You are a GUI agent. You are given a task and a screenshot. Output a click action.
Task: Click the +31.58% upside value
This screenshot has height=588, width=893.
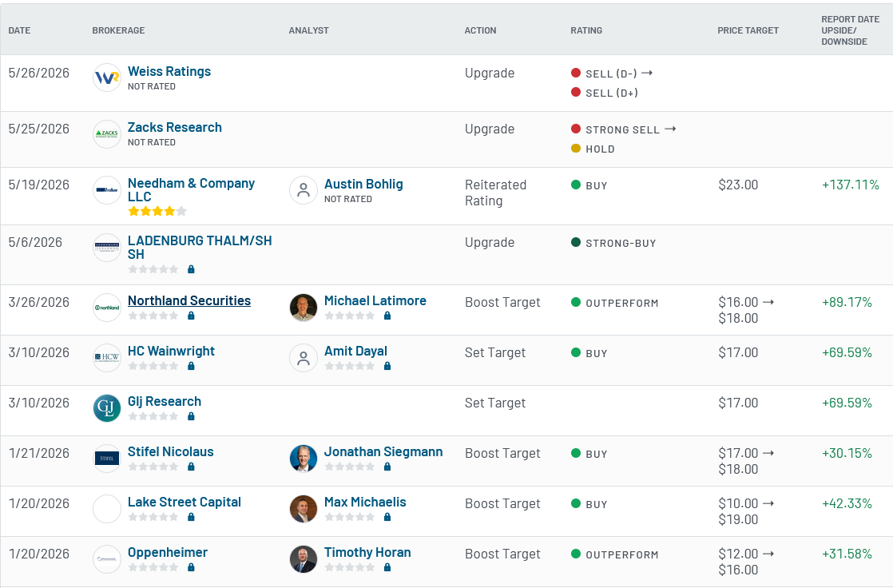[847, 554]
